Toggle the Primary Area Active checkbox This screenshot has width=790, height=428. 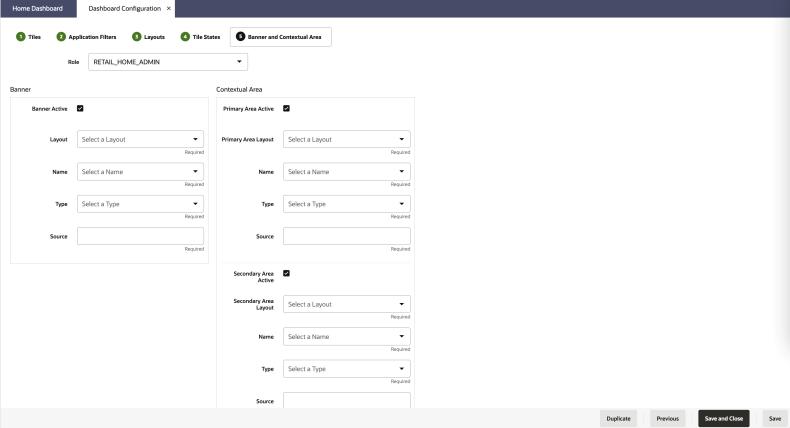(286, 108)
